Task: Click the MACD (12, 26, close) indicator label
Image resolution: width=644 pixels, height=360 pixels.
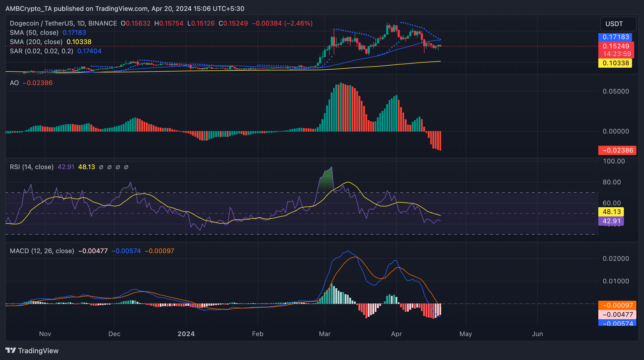Action: [x=42, y=251]
